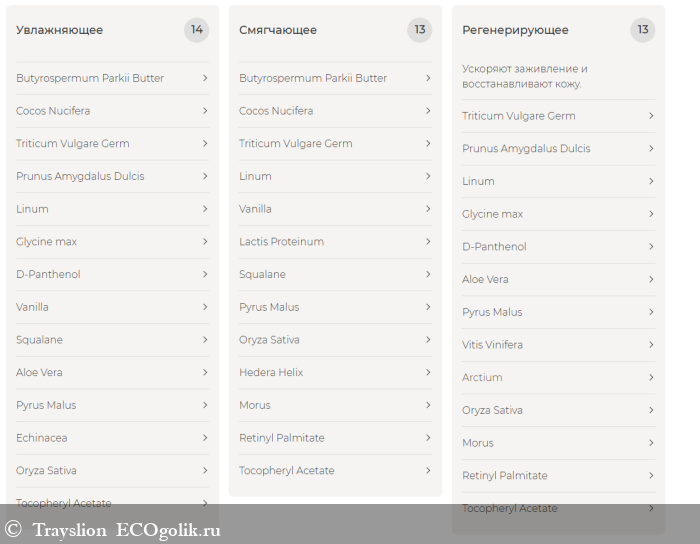The image size is (700, 544).
Task: Click the Смягчающее column heading
Action: point(278,30)
